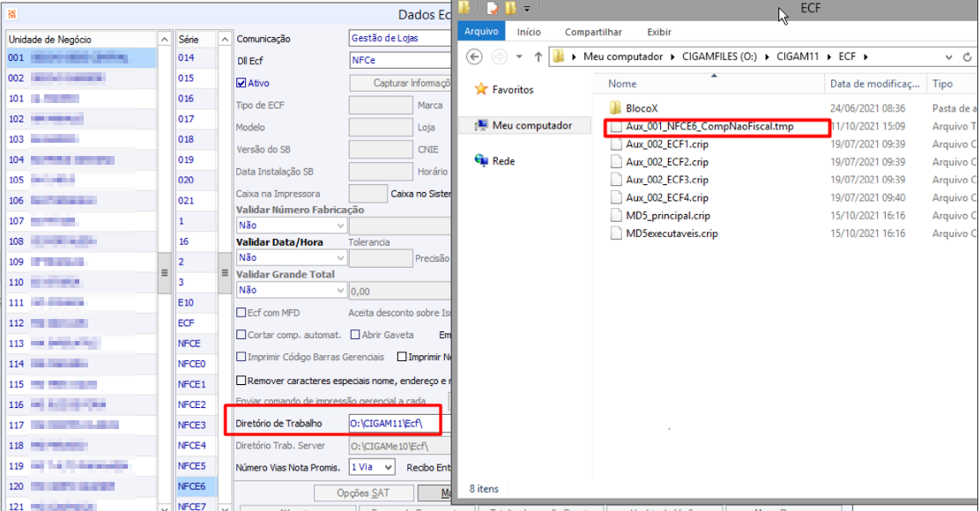Sort files by the Nome column header
The width and height of the screenshot is (980, 511).
[709, 84]
